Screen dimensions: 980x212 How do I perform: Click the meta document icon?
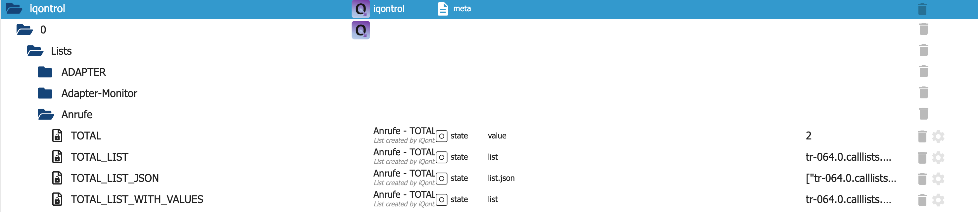444,9
